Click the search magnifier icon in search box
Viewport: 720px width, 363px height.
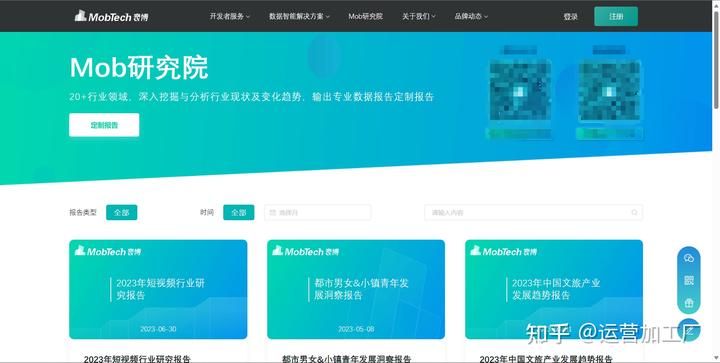coord(634,212)
